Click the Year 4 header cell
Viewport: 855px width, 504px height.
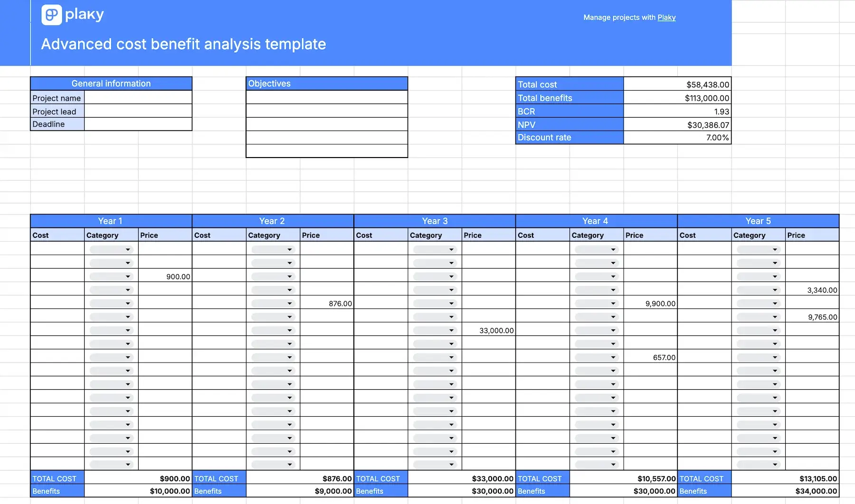(x=596, y=221)
